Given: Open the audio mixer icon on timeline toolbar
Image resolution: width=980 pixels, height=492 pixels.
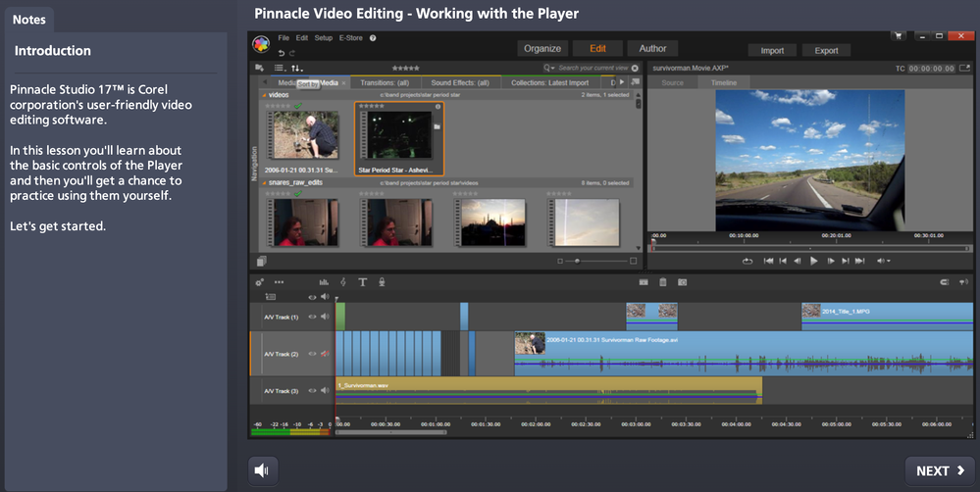Looking at the screenshot, I should coord(325,282).
